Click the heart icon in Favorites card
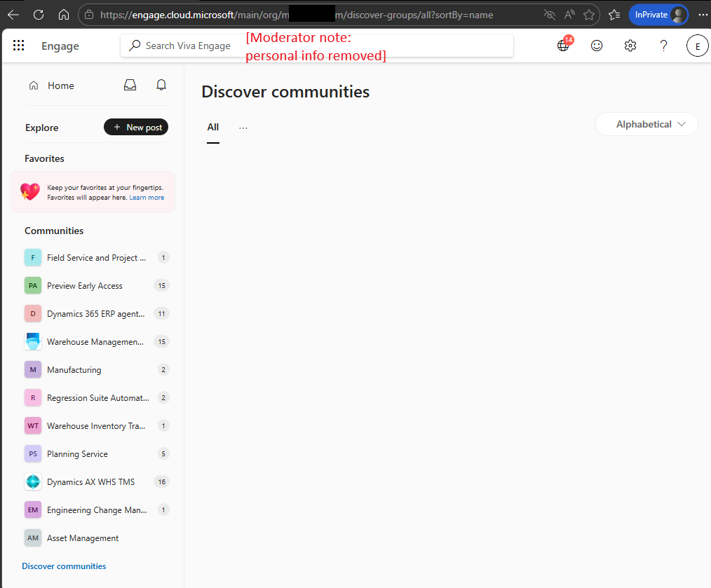Screen dimensions: 711x588 [30, 192]
